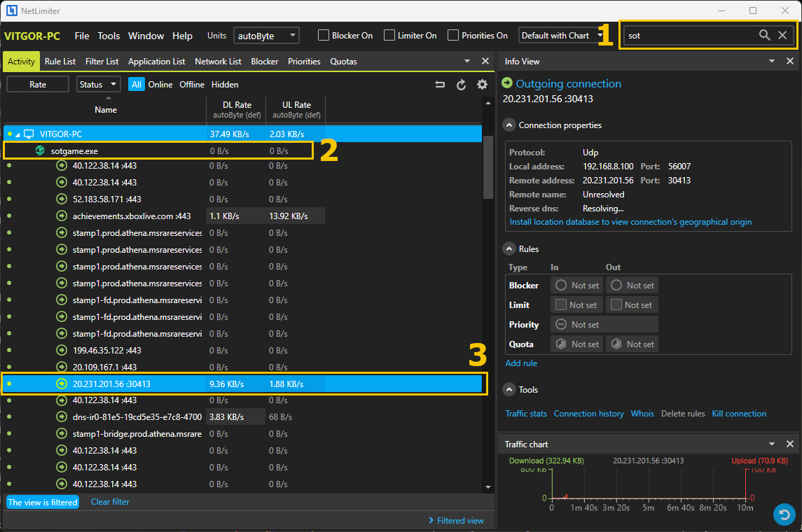
Task: Open the Tools menu
Action: (x=109, y=36)
